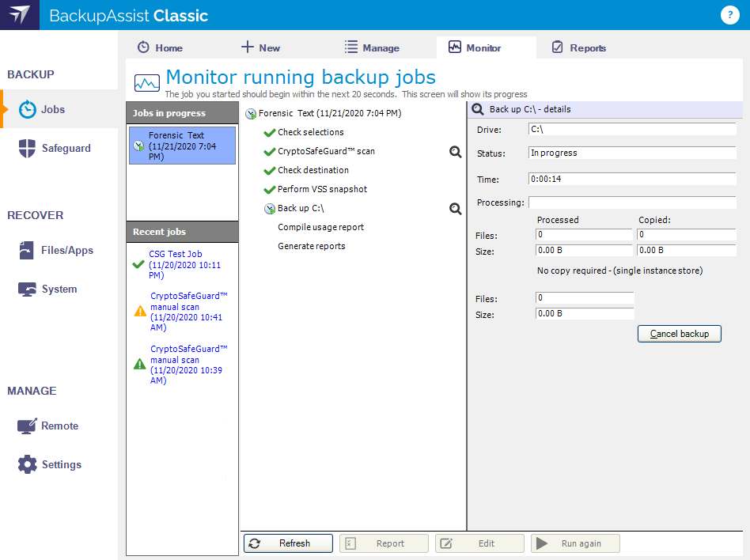The height and width of the screenshot is (560, 750).
Task: Go to the Manage tab
Action: tap(372, 47)
